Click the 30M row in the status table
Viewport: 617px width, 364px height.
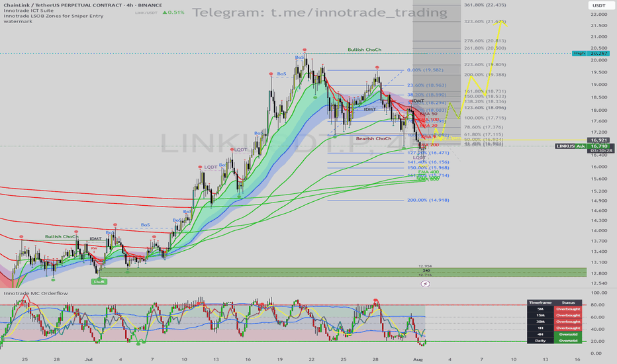tap(554, 322)
